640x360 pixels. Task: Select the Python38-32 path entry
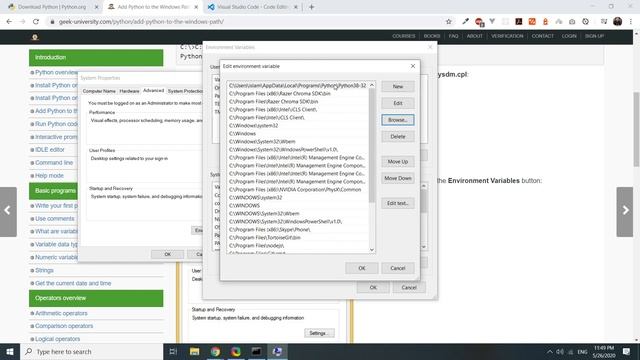[298, 86]
